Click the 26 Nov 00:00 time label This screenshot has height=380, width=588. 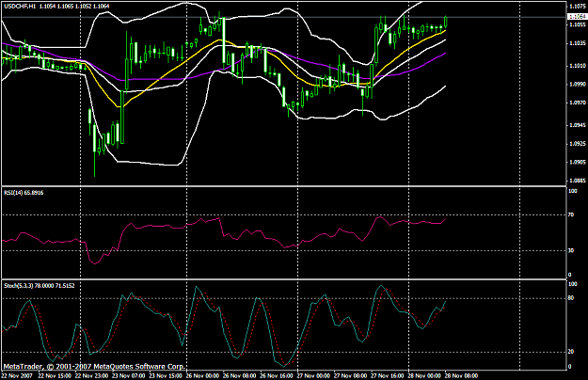202,375
